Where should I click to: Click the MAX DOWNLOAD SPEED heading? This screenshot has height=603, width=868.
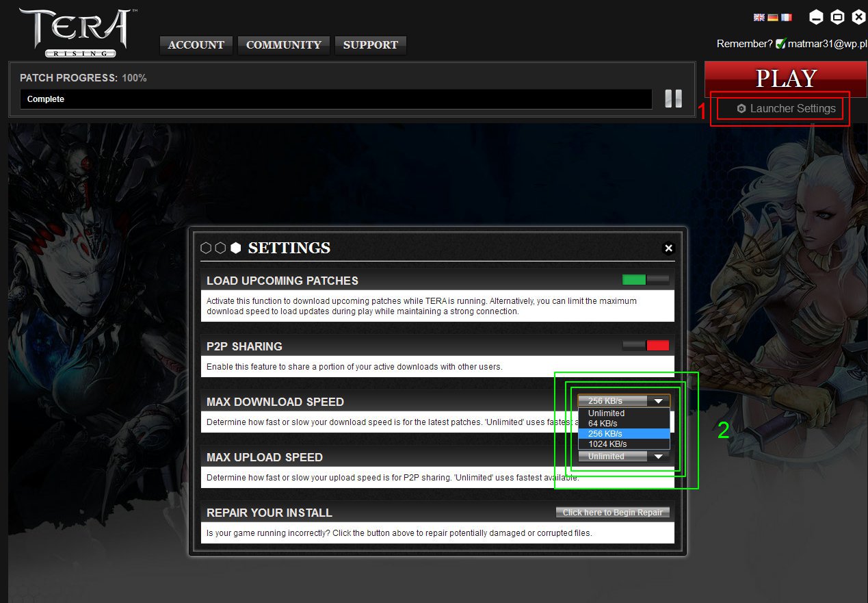(275, 402)
